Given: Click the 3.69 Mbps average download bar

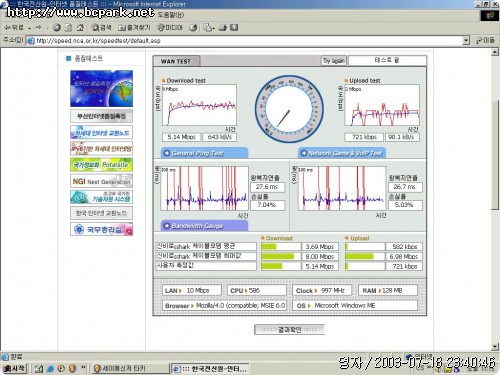Looking at the screenshot, I should pos(281,247).
